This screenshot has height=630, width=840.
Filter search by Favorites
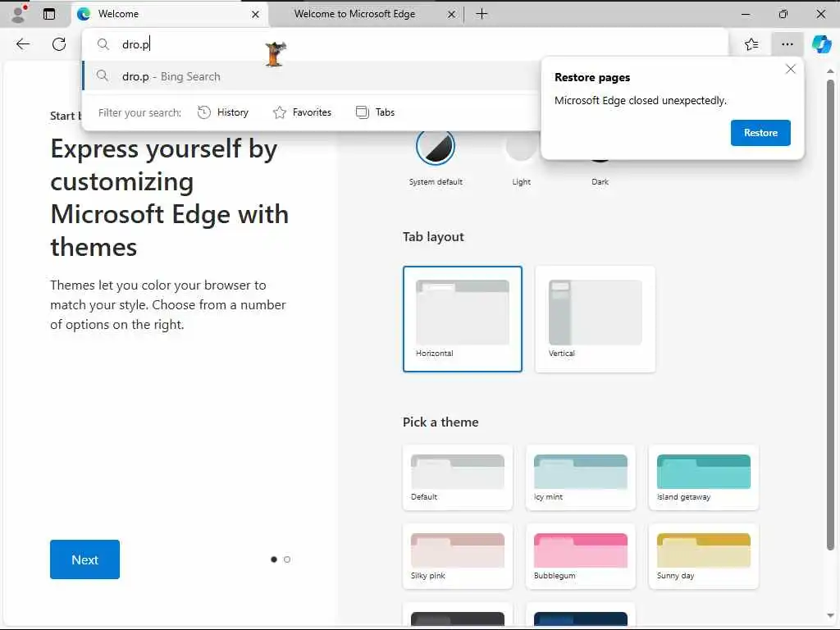pos(302,112)
